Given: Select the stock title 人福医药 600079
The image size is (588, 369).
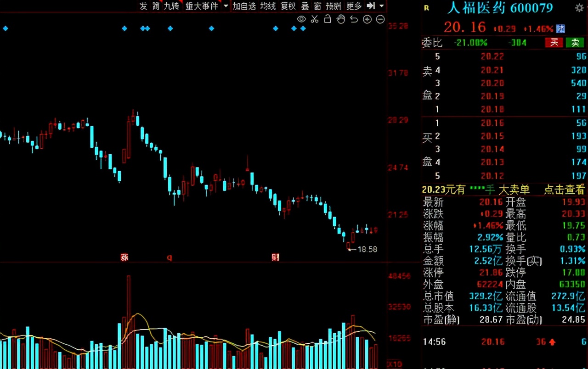Looking at the screenshot, I should [x=500, y=8].
